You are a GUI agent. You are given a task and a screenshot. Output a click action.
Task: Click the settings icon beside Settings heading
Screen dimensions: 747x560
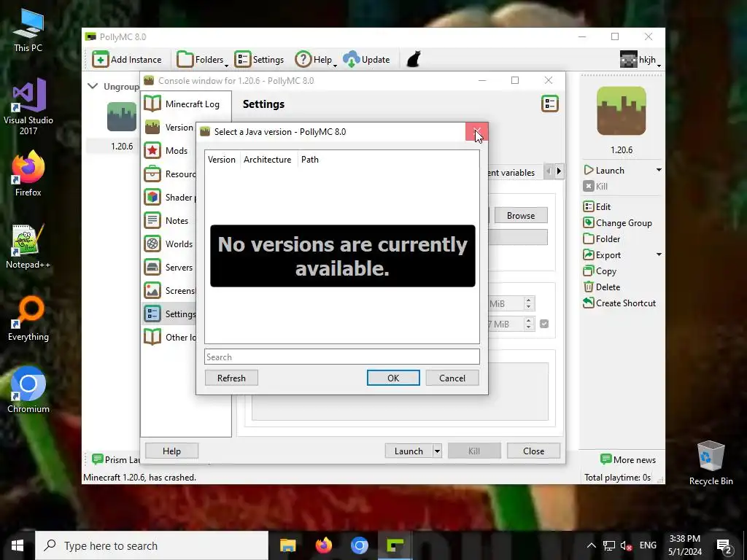click(550, 104)
